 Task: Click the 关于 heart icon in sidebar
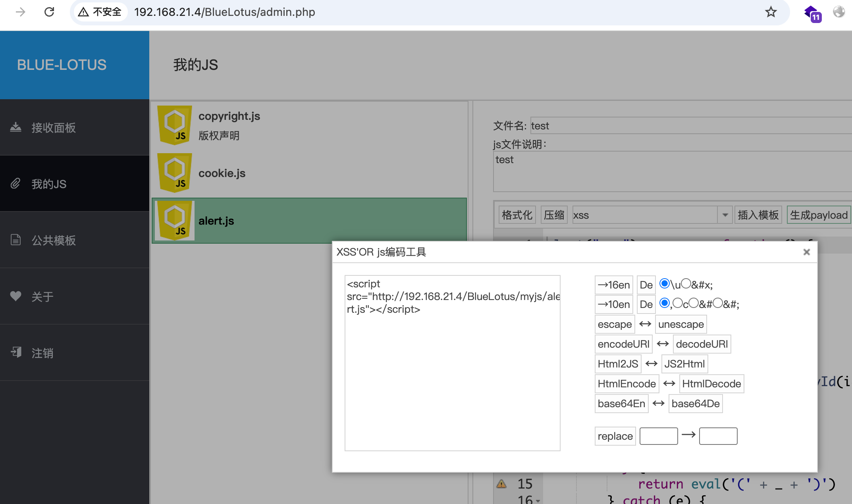coord(15,296)
